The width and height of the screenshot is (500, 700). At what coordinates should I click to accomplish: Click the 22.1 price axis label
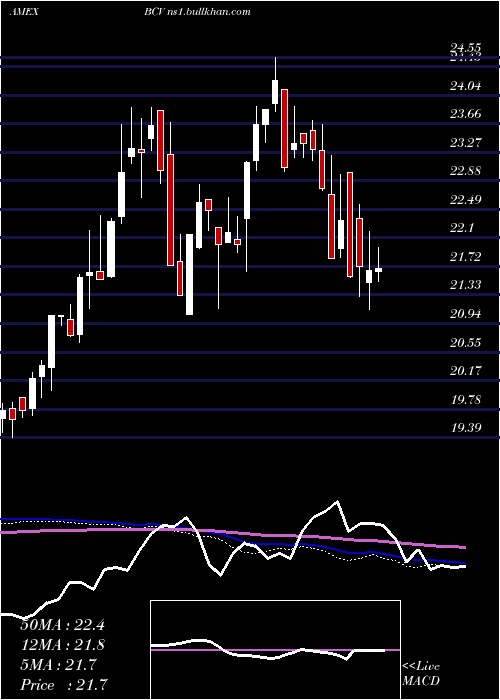point(462,228)
